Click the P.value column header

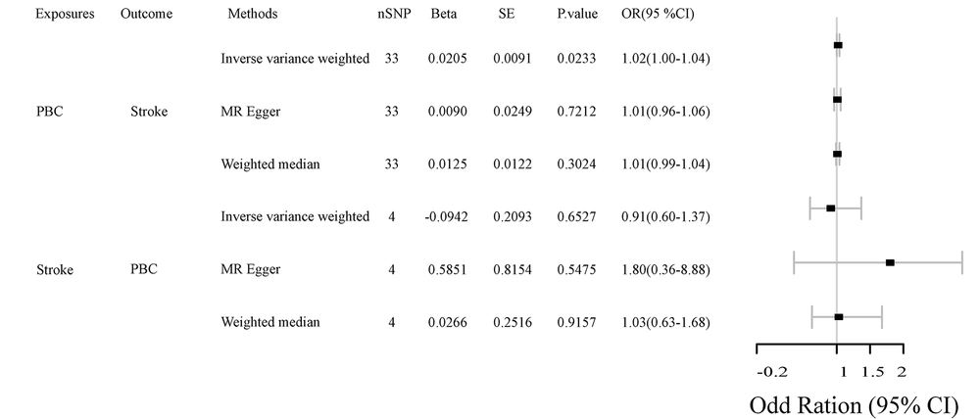[x=577, y=14]
